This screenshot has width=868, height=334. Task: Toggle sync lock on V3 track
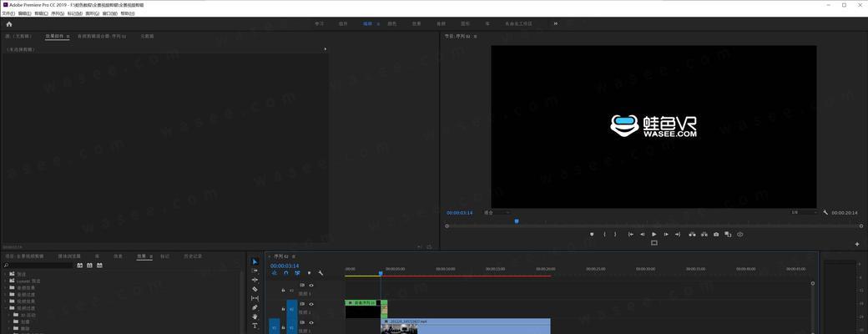coord(302,286)
